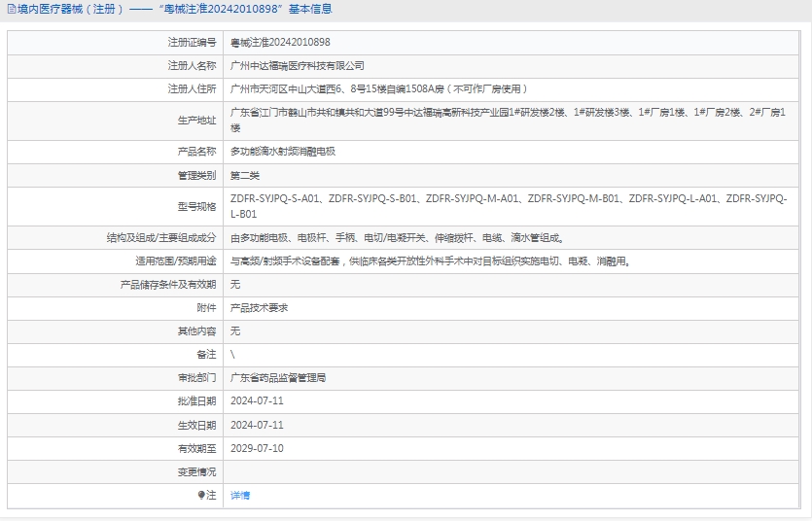Click the document icon before the page title
Viewport: 812px width, 521px height.
tap(10, 10)
